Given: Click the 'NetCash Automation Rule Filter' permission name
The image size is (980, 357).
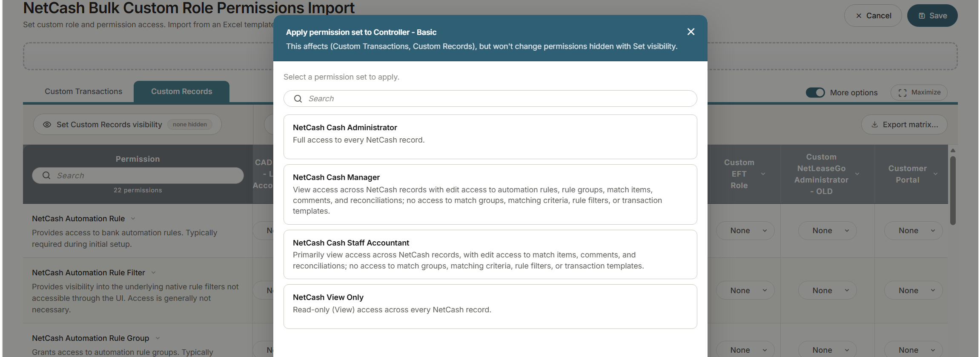Looking at the screenshot, I should (x=89, y=273).
